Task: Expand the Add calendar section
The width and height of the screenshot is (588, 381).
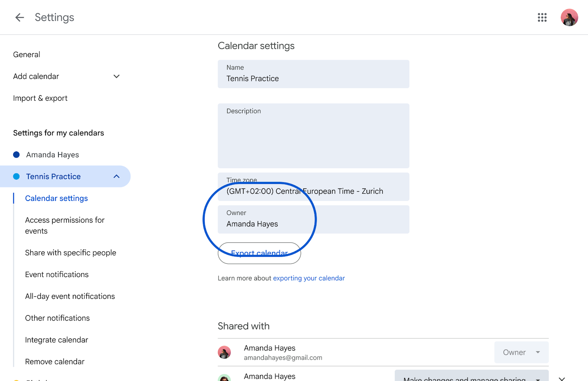Action: pos(116,76)
